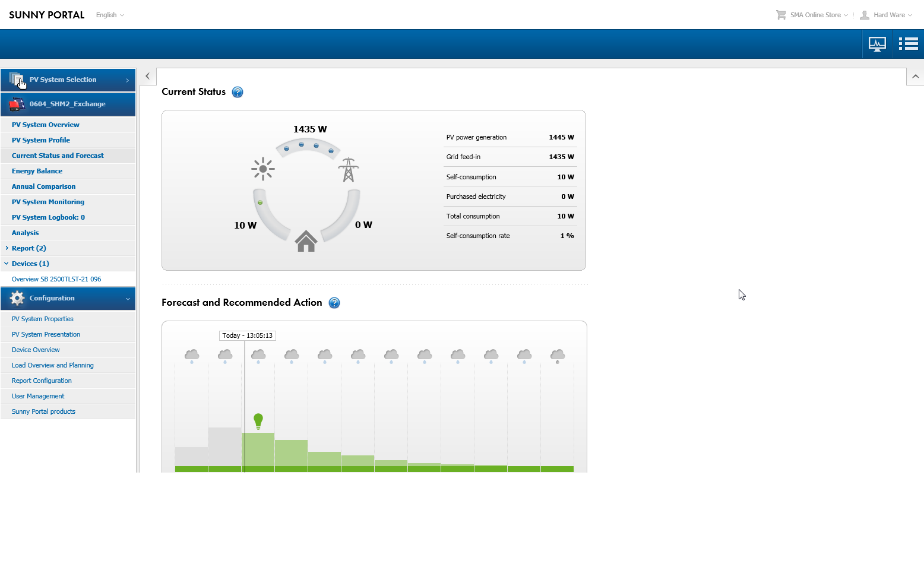This screenshot has width=924, height=567.
Task: Open the Annual Comparison view
Action: click(x=43, y=186)
